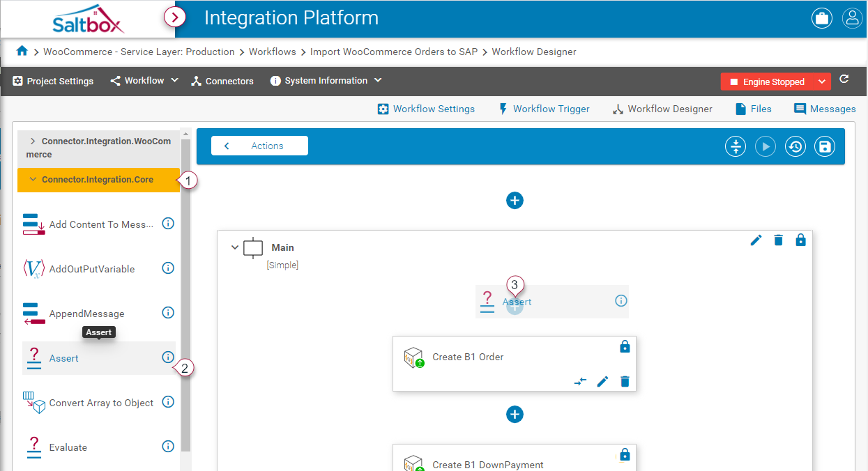Delete the Create B1 Order step

click(x=625, y=381)
